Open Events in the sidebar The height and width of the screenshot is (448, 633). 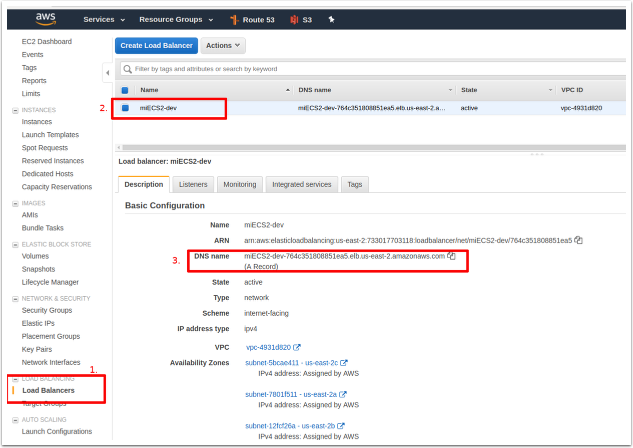pos(32,54)
